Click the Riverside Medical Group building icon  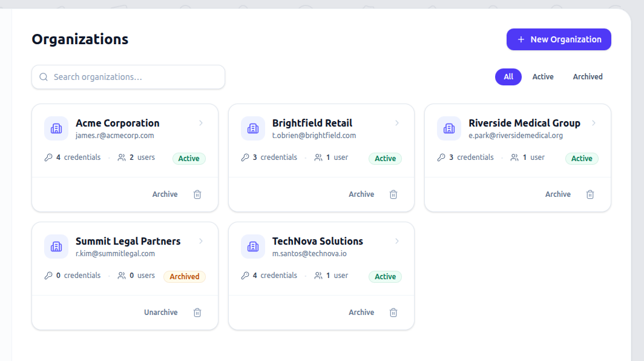tap(449, 128)
